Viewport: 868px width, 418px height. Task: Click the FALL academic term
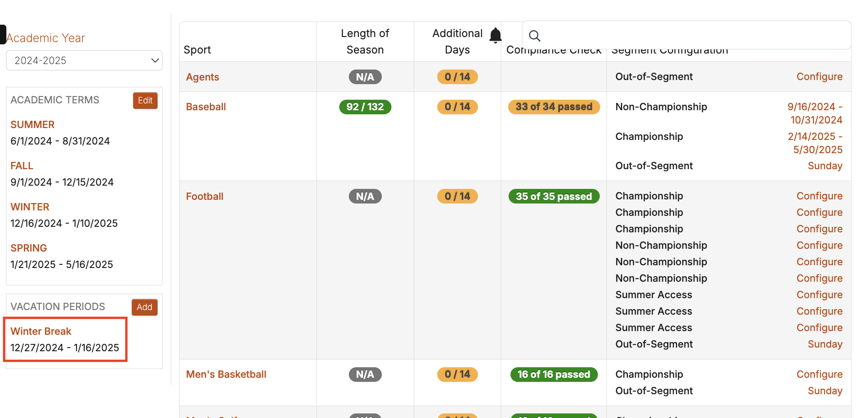point(22,166)
